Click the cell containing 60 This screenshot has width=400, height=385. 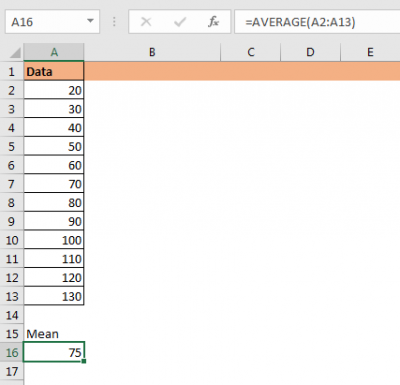(x=54, y=165)
